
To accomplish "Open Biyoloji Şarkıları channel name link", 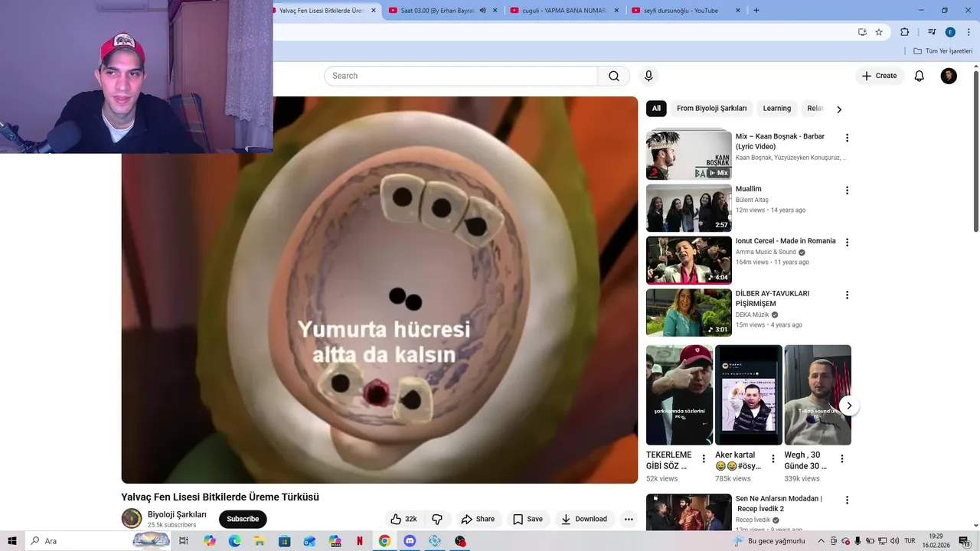I will [177, 514].
